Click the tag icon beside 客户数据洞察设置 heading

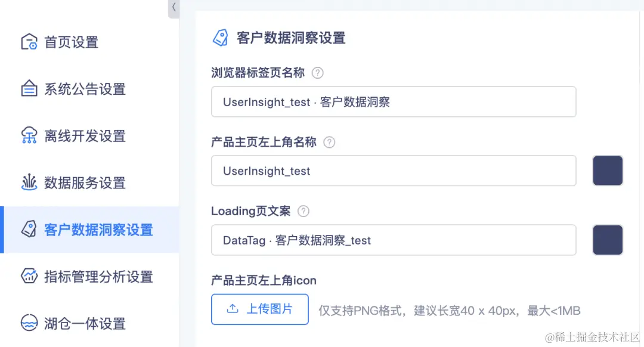[x=221, y=36]
